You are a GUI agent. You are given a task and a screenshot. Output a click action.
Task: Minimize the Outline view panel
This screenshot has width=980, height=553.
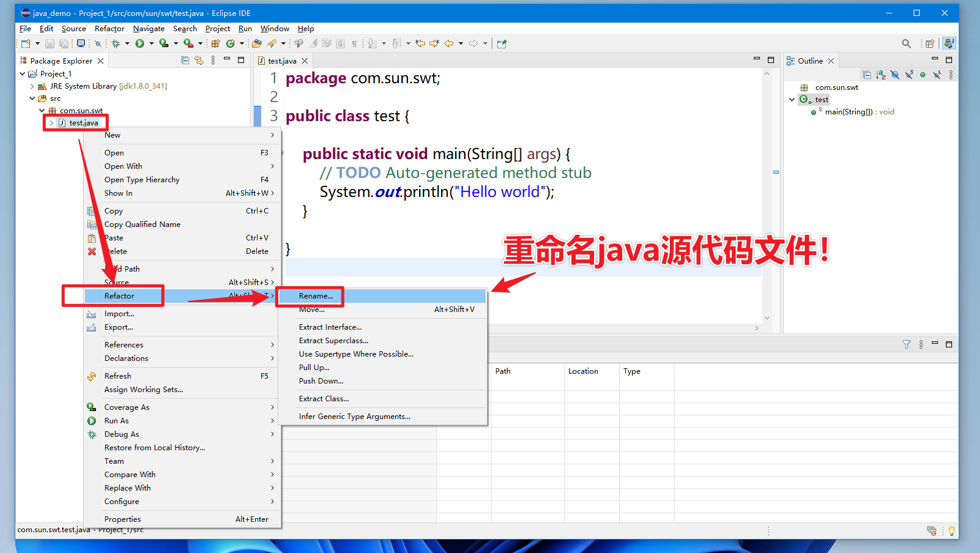(x=935, y=59)
